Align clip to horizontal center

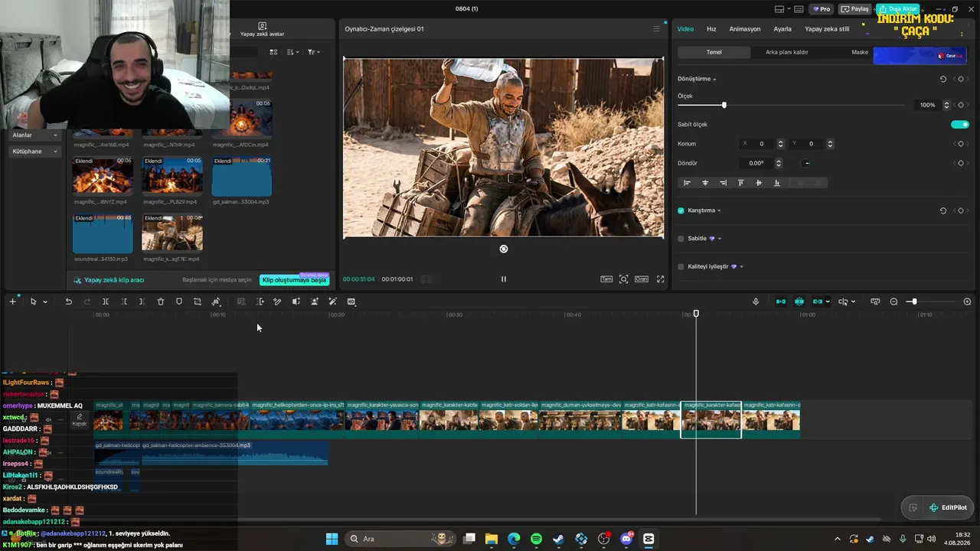point(705,183)
